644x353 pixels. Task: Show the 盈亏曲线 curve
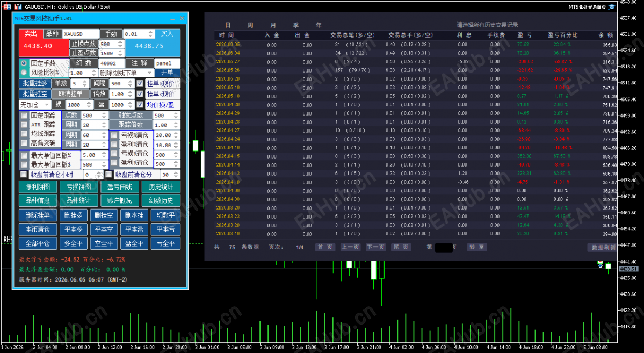click(120, 187)
